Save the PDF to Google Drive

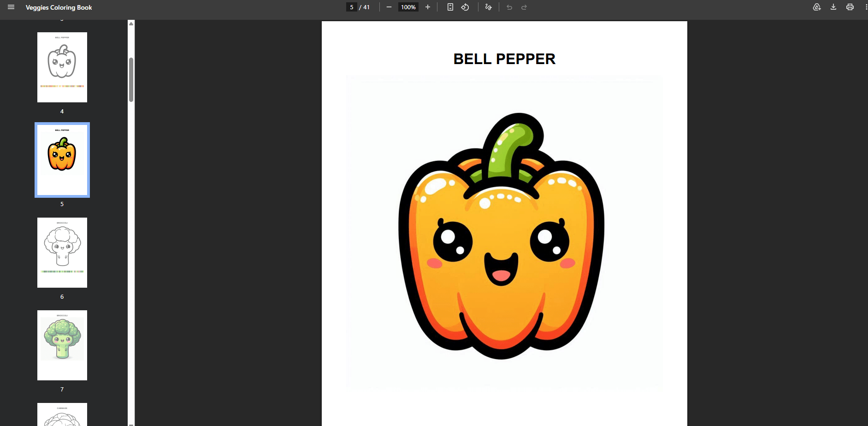pyautogui.click(x=817, y=7)
